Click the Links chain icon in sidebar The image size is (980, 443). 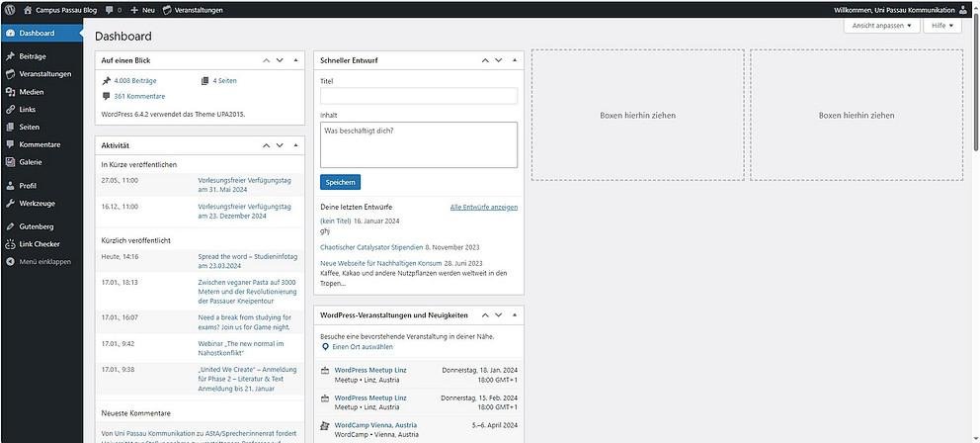click(x=10, y=110)
